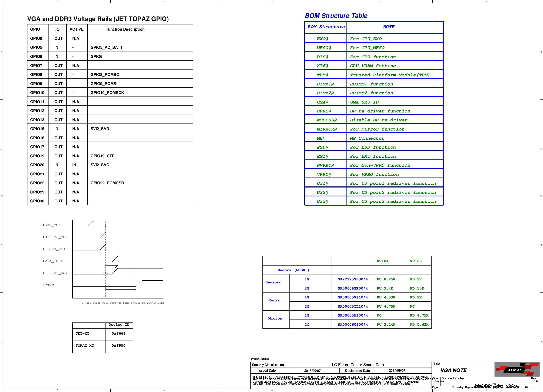The height and width of the screenshot is (392, 543).
Task: Select the '+1.8VS_VGA' signal label
Action: point(54,249)
